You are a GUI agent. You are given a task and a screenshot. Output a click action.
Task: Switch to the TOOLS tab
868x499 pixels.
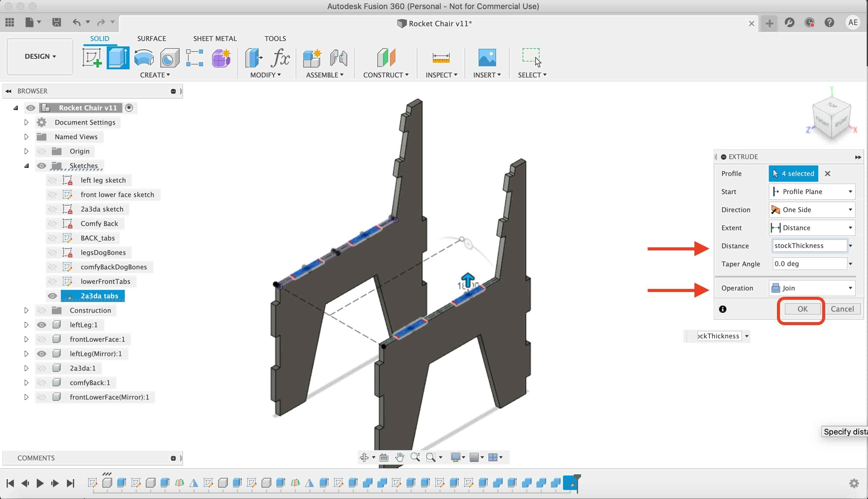[275, 38]
